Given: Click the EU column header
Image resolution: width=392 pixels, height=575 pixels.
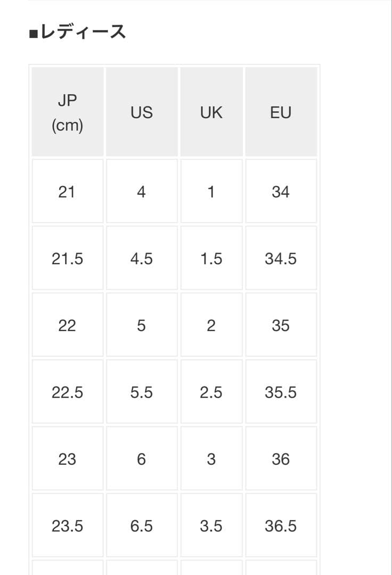Looking at the screenshot, I should (x=281, y=112).
